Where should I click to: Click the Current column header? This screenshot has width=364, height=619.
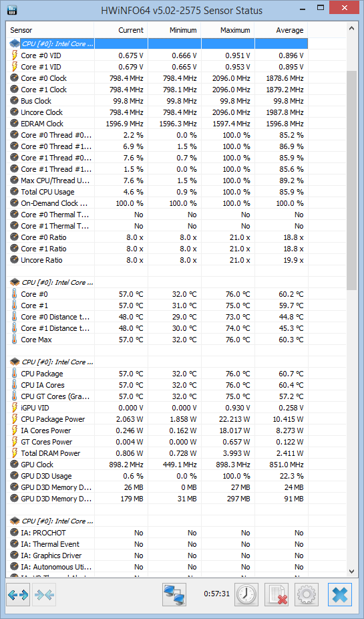(120, 30)
